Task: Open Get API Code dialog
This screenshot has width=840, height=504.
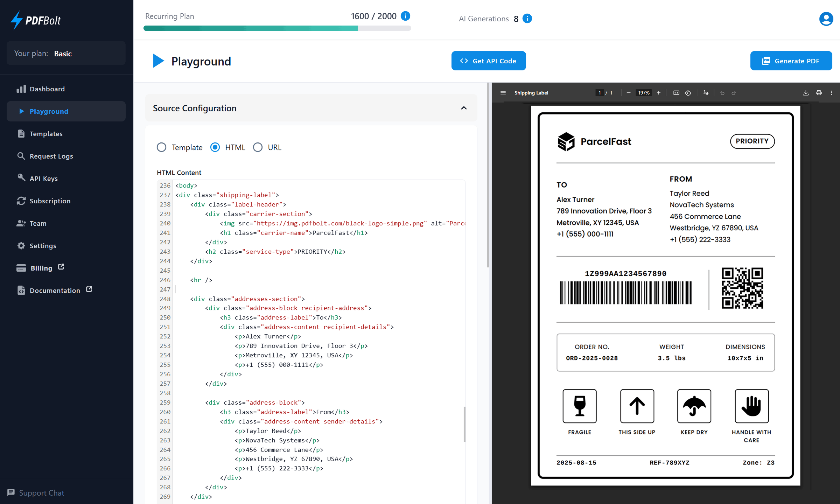Action: pos(489,61)
